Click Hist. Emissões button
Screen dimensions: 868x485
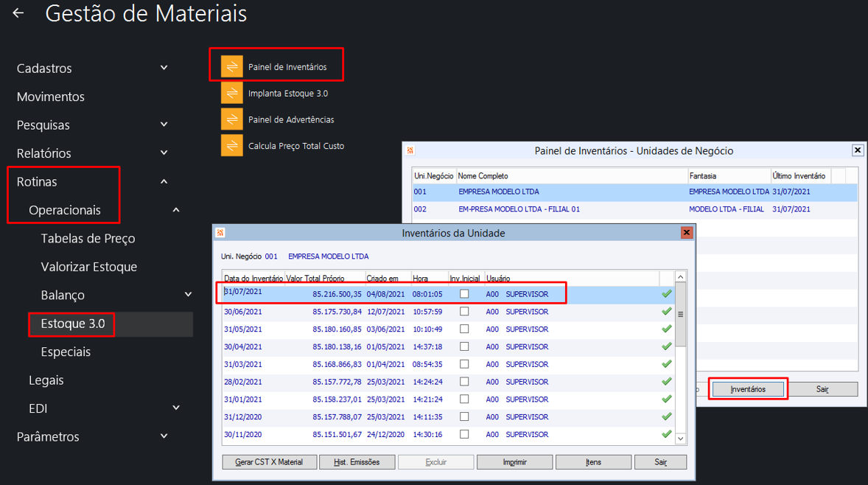(x=357, y=461)
